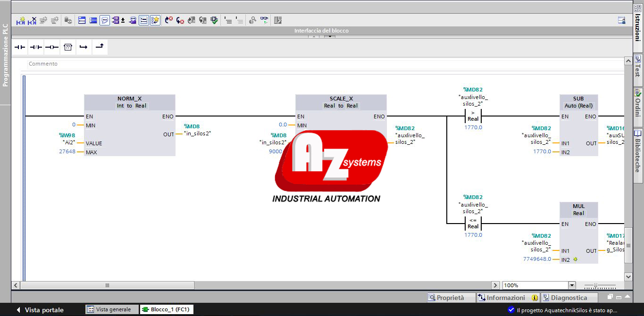
Task: Expand the inspector panel upward
Action: pos(627,297)
